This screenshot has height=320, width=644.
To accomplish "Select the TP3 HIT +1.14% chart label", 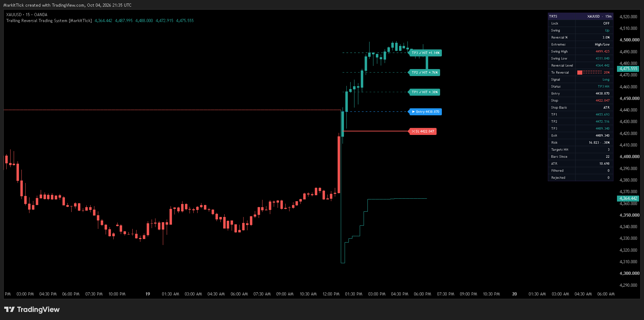I will tap(425, 53).
